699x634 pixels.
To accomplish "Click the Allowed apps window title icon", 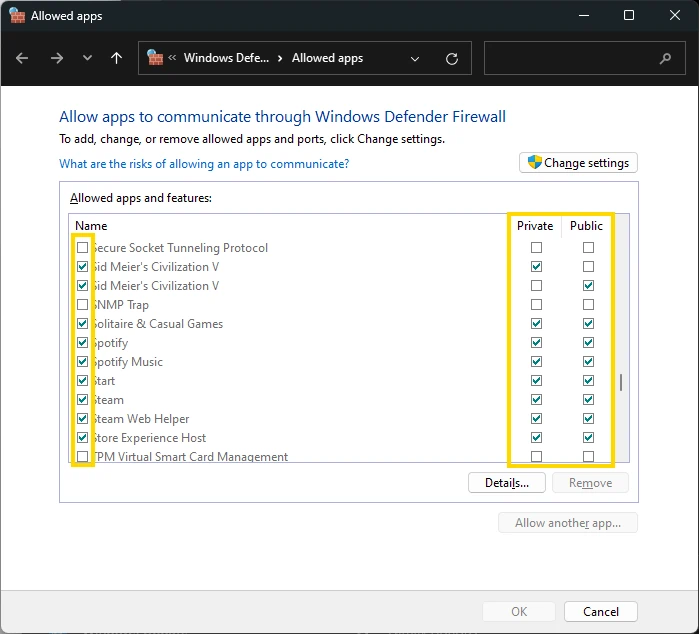I will coord(17,16).
